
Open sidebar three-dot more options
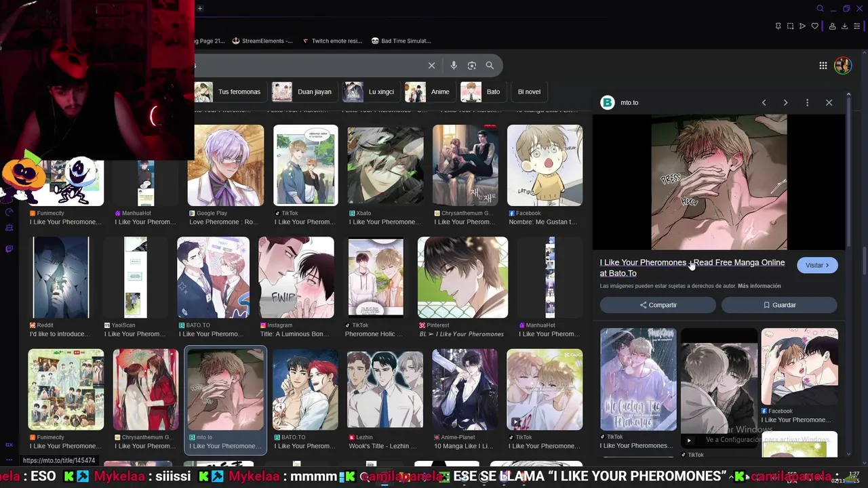(x=9, y=460)
